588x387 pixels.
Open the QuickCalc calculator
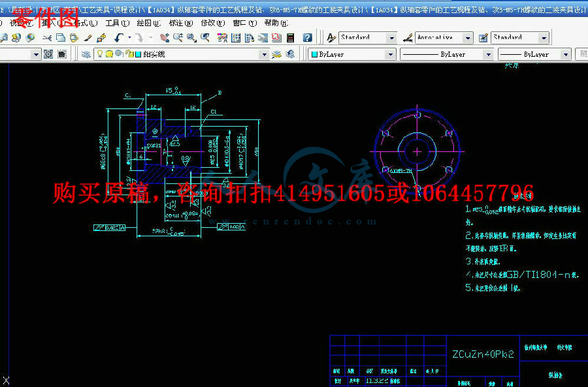tap(290, 37)
